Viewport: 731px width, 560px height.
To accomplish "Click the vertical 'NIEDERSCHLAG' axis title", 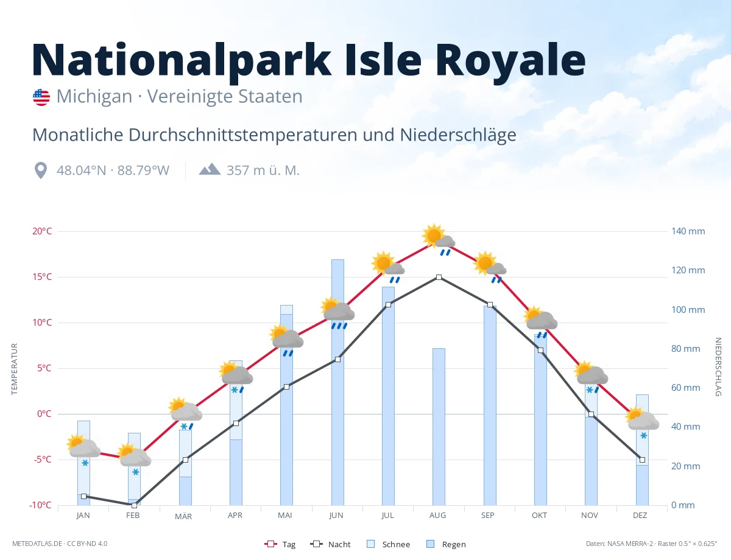I will (x=718, y=367).
